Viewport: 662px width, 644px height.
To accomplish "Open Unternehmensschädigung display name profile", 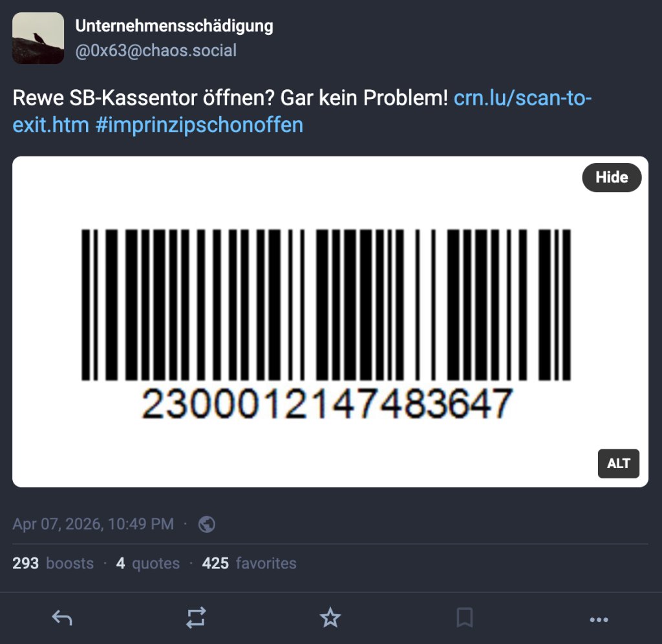I will click(x=174, y=26).
